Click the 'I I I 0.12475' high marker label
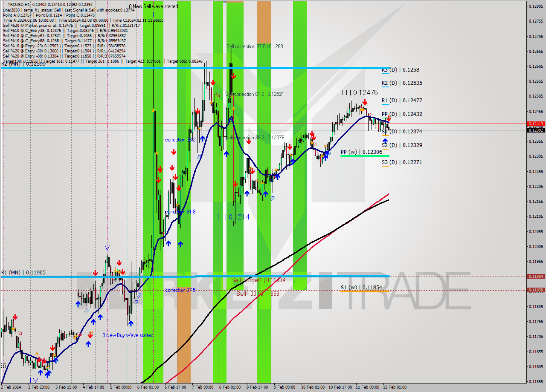The width and height of the screenshot is (546, 392). pyautogui.click(x=360, y=92)
